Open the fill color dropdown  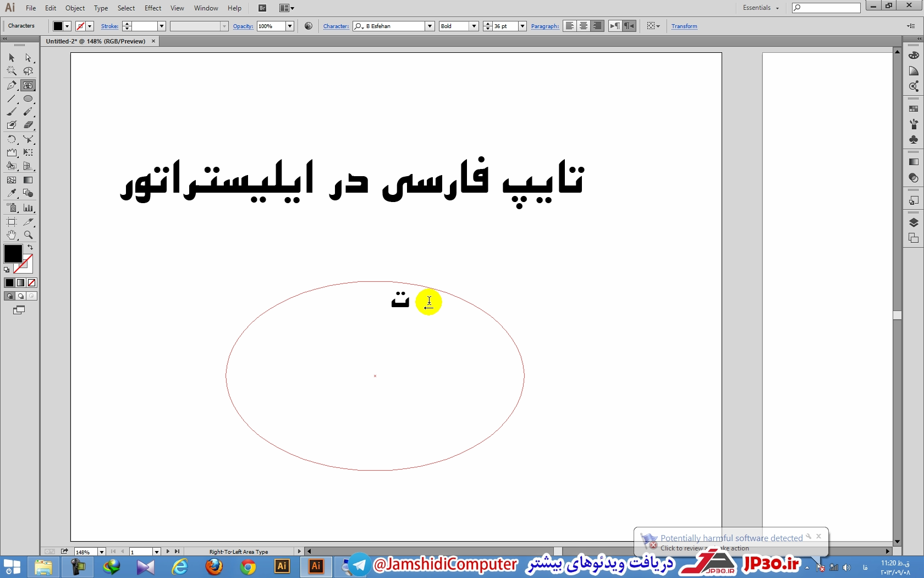point(67,26)
